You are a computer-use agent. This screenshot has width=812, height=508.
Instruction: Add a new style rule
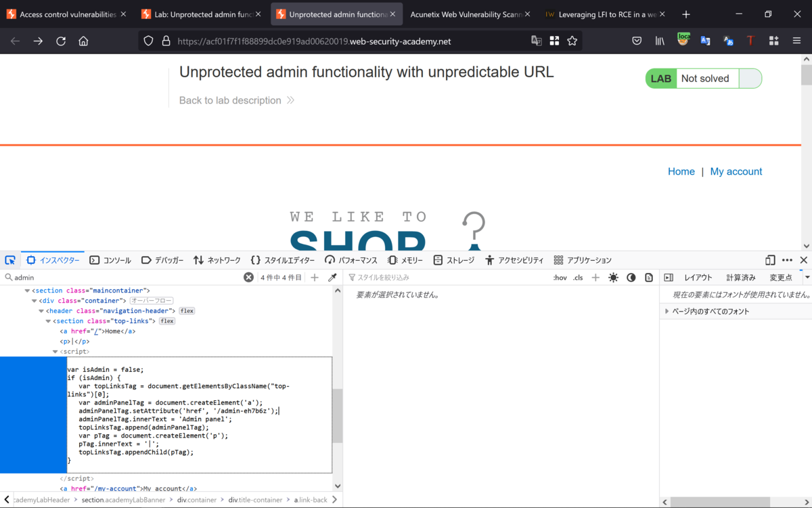(595, 278)
